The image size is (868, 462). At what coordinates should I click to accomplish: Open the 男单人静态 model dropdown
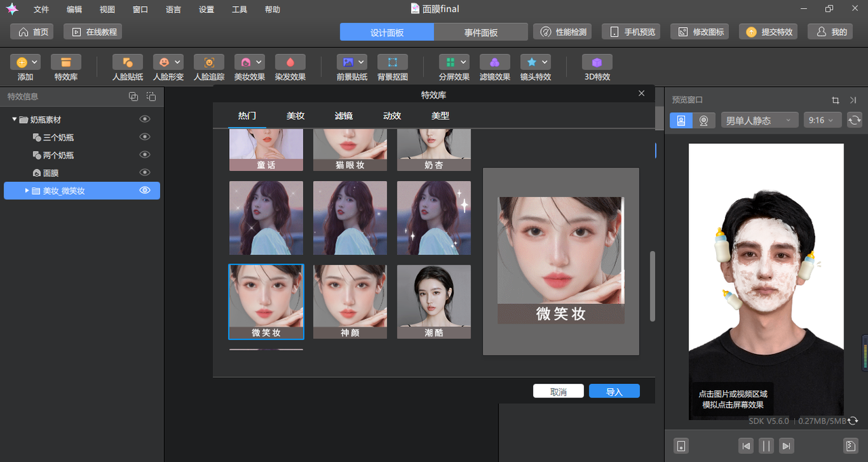[759, 120]
